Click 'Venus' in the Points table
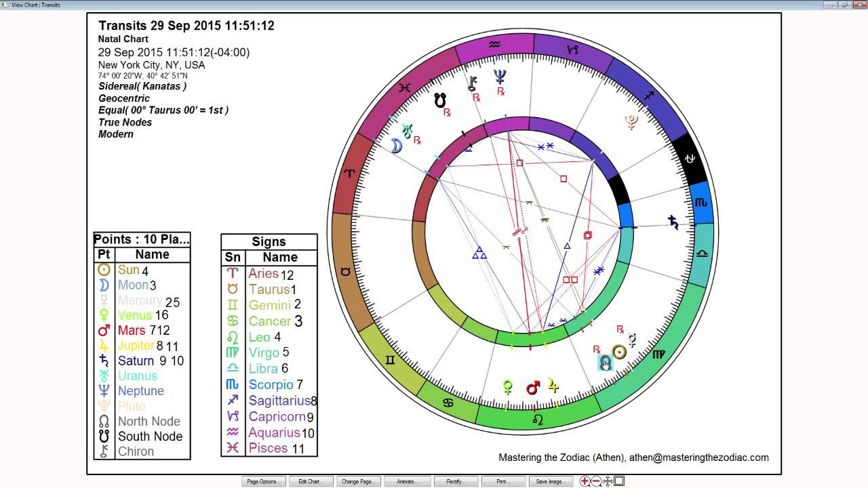868x488 pixels. point(134,315)
